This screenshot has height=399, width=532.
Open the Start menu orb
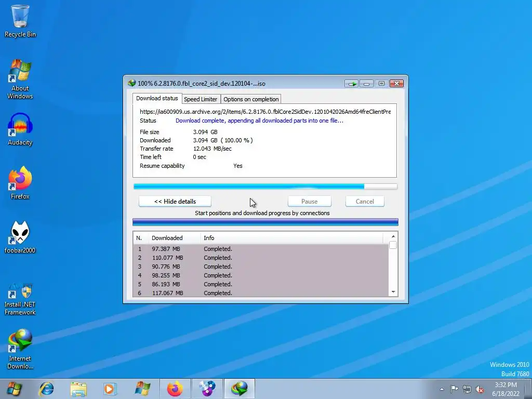[x=14, y=389]
